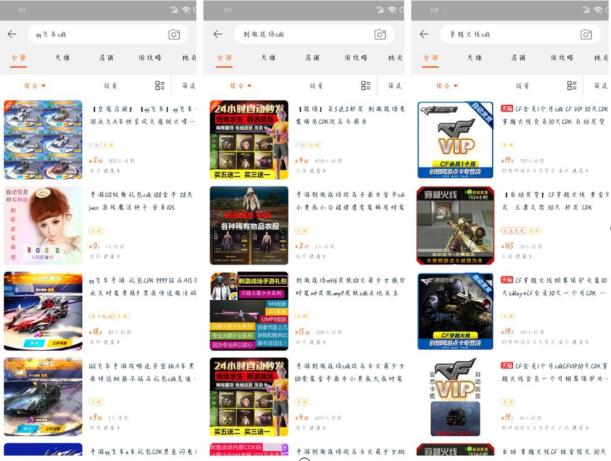This screenshot has width=611, height=461.
Task: Switch list/grid layout icon in middle panel
Action: (x=367, y=86)
